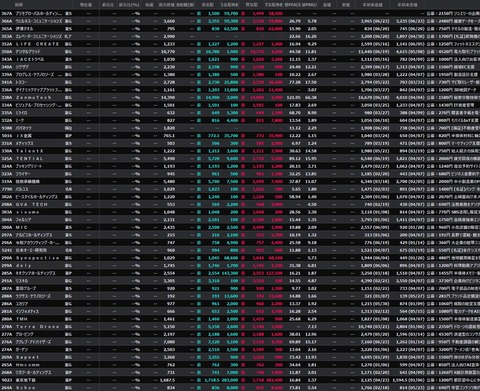Select the TMH stock name
This screenshot has height=391, width=480.
pos(22,319)
